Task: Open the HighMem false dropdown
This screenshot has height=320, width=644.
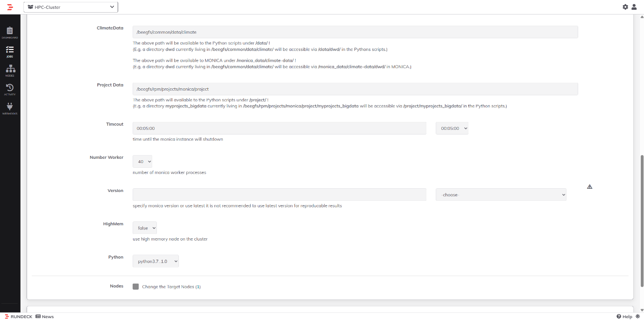Action: tap(144, 228)
